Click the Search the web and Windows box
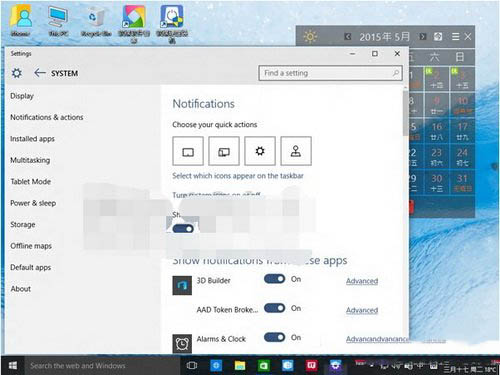The image size is (500, 375). 102,366
